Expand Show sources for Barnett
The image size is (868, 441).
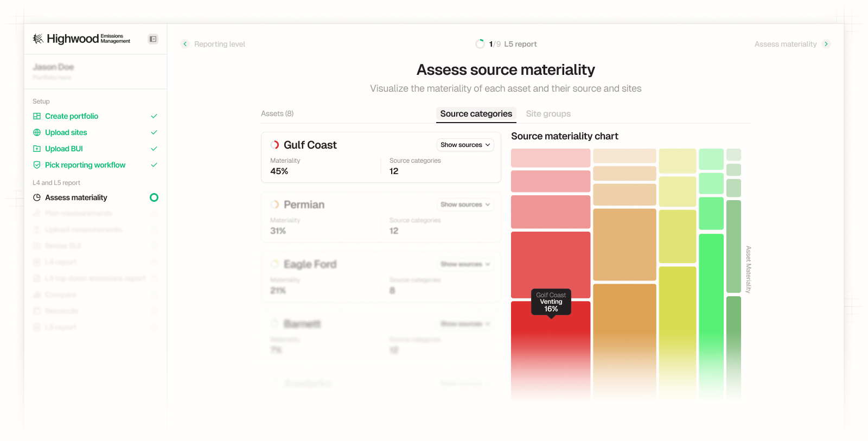[465, 324]
